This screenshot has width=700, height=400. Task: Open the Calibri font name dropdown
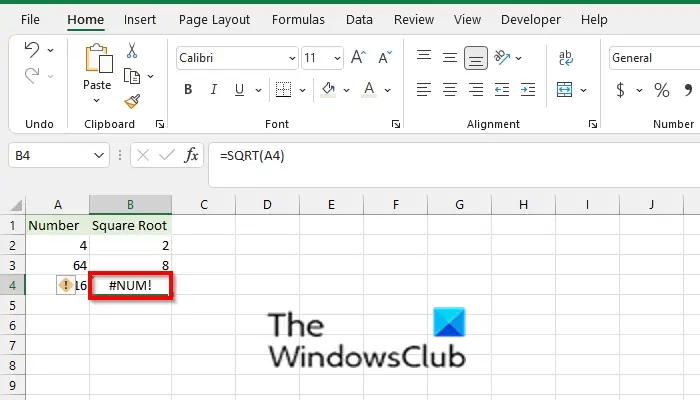click(292, 58)
